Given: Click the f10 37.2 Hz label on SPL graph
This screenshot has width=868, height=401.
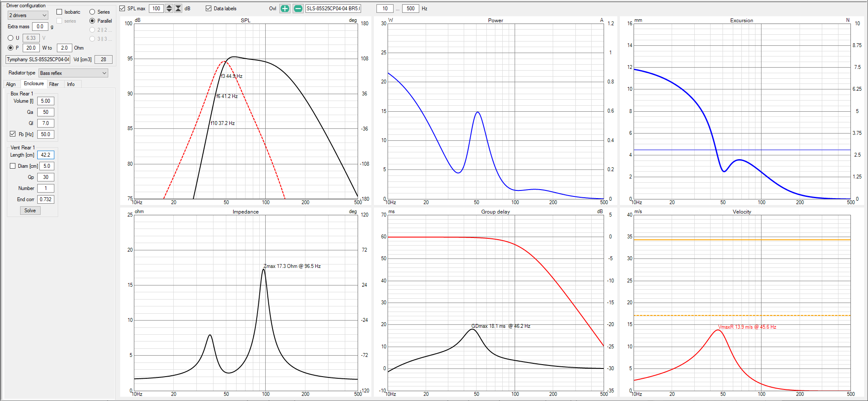Looking at the screenshot, I should (x=222, y=123).
